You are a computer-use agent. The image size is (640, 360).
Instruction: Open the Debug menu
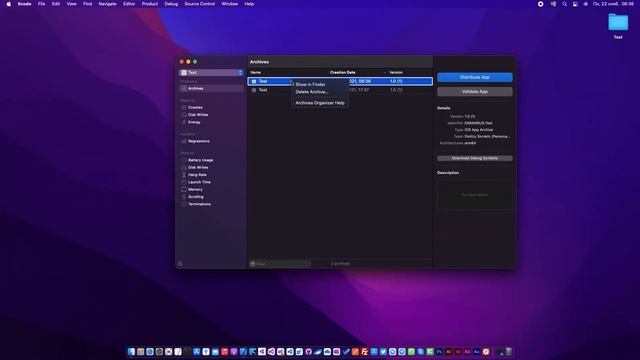click(x=171, y=4)
